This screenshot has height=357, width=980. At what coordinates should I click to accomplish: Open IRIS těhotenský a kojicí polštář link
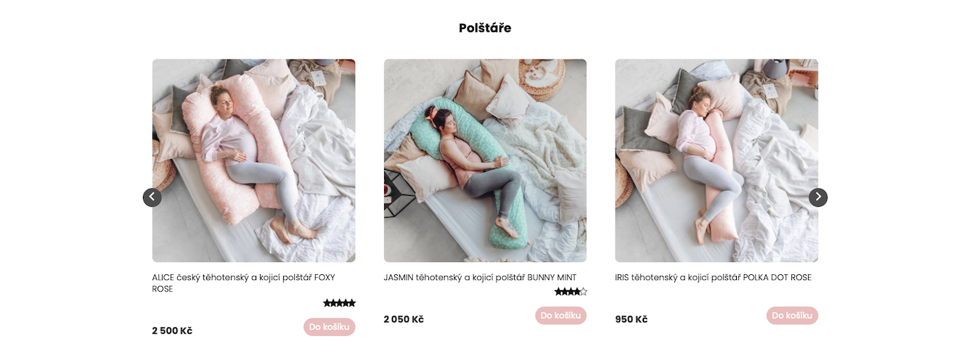pos(714,278)
